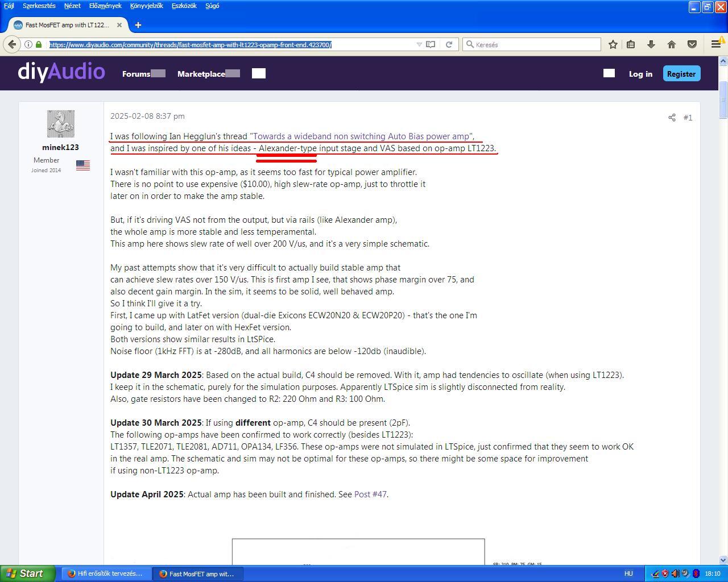The image size is (728, 582).
Task: Open the Towards a wideband non switching thread link
Action: pos(362,136)
